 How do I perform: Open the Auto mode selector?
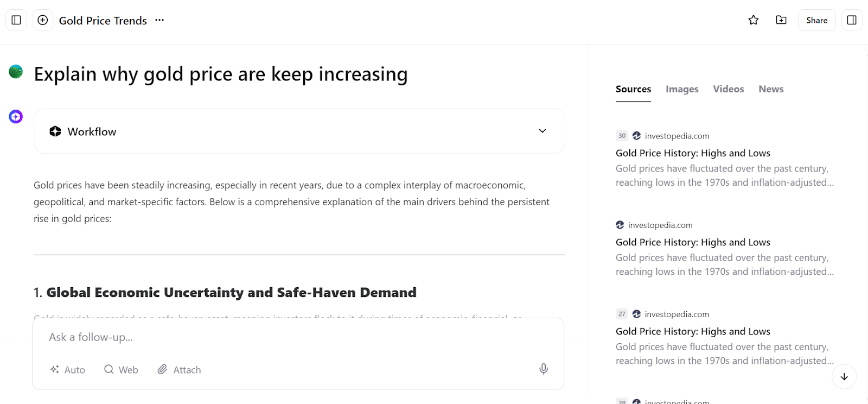(68, 370)
